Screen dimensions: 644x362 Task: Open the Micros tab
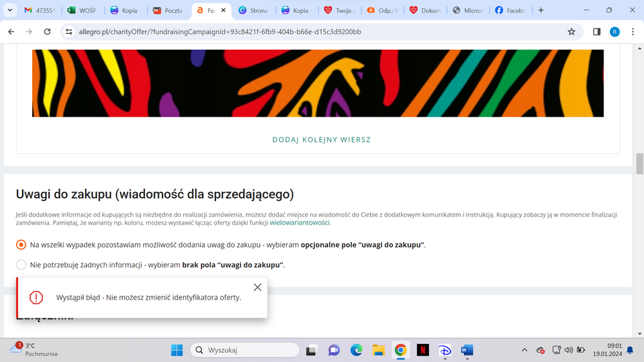(468, 10)
